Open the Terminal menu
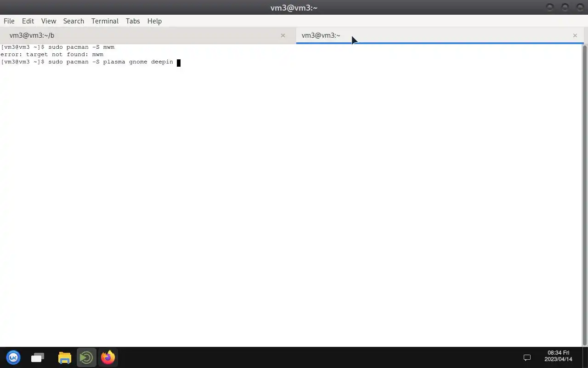 click(105, 21)
